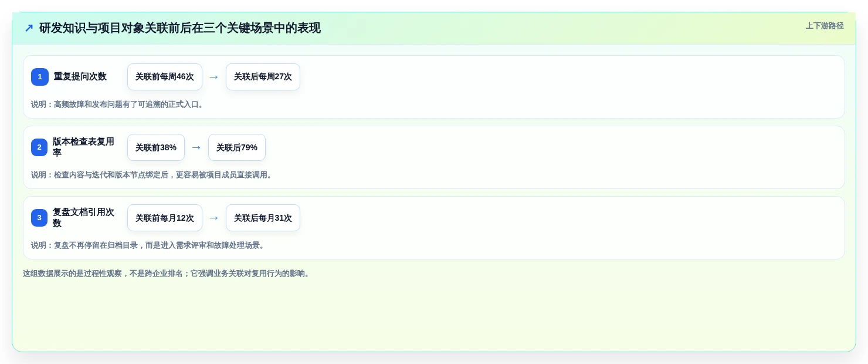Click the number 2 badge for 版本检查表复用率

pos(39,147)
